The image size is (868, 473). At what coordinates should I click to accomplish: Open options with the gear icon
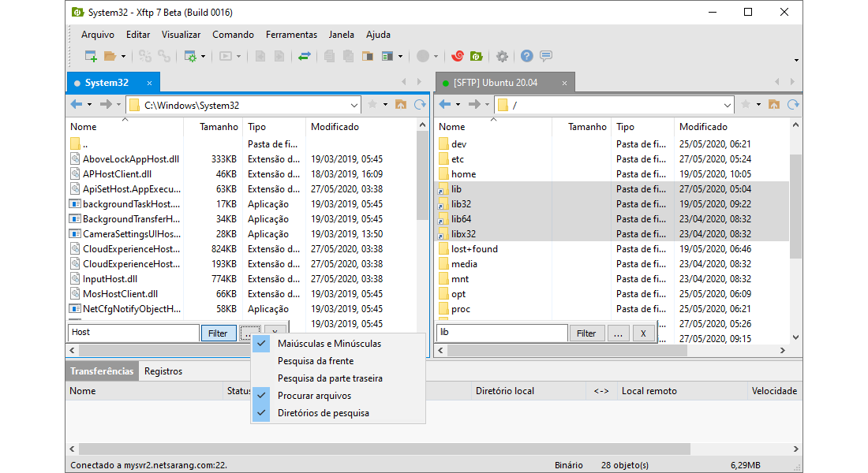click(x=502, y=56)
